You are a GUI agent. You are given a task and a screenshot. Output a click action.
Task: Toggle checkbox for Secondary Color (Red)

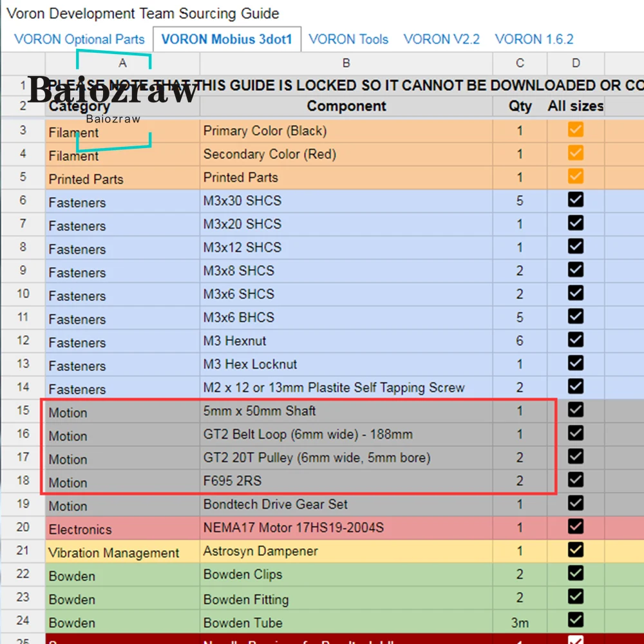coord(575,153)
